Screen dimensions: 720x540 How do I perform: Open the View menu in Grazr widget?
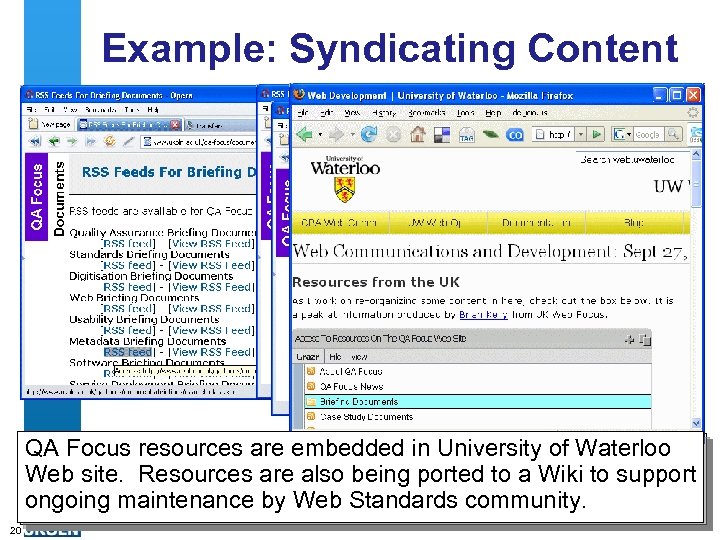click(x=359, y=357)
